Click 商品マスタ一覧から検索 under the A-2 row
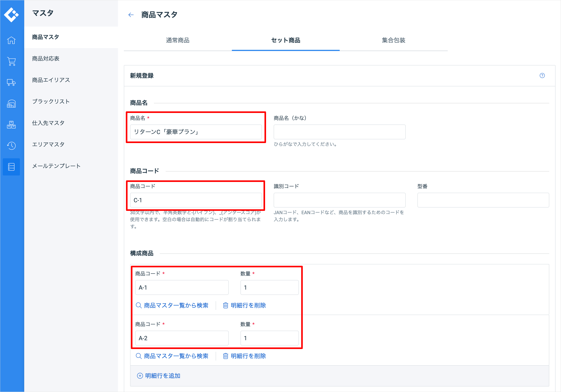 [x=172, y=356]
